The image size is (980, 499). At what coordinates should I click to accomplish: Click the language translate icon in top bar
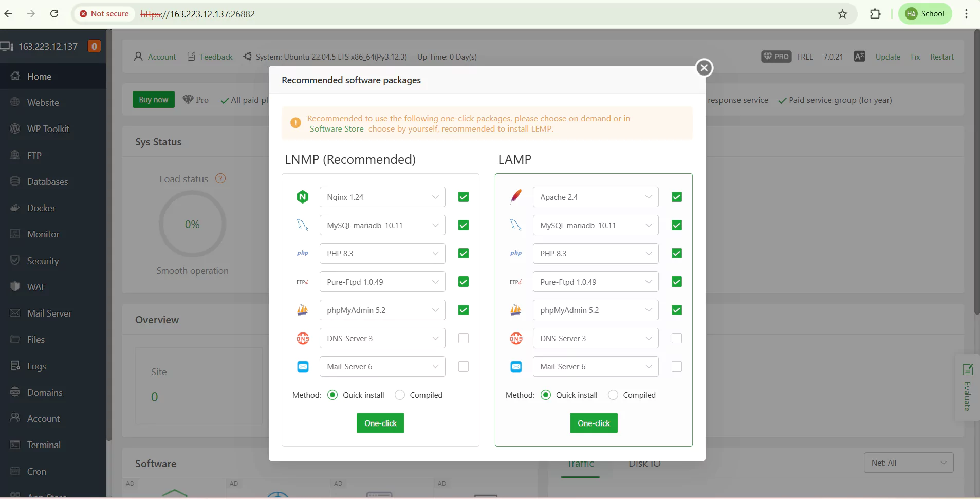859,57
